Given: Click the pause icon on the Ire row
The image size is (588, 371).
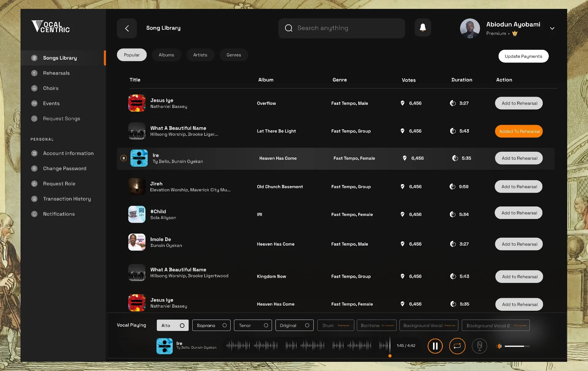Looking at the screenshot, I should 123,158.
